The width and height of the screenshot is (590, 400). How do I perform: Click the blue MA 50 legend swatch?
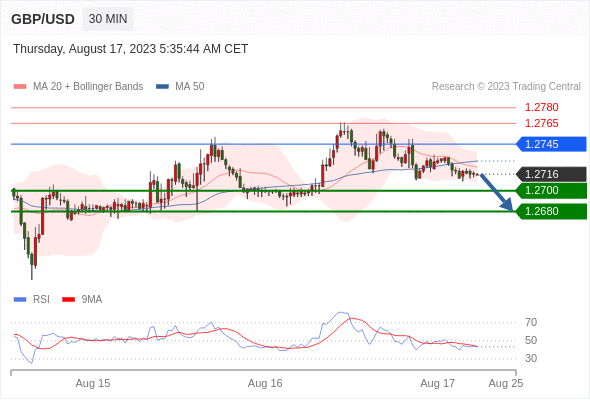162,87
